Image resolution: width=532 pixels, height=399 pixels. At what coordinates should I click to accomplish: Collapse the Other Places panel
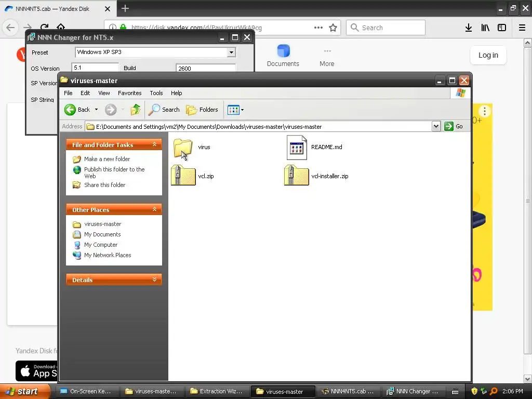155,209
